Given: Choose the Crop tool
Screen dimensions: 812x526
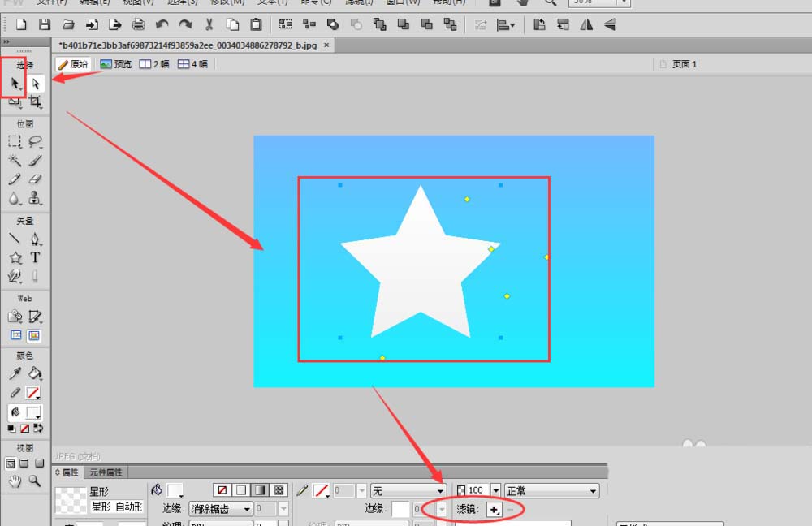Looking at the screenshot, I should pos(36,102).
